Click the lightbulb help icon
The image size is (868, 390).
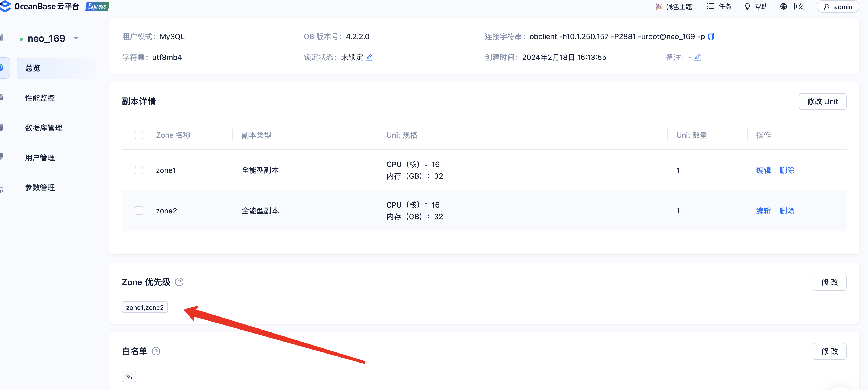point(747,6)
